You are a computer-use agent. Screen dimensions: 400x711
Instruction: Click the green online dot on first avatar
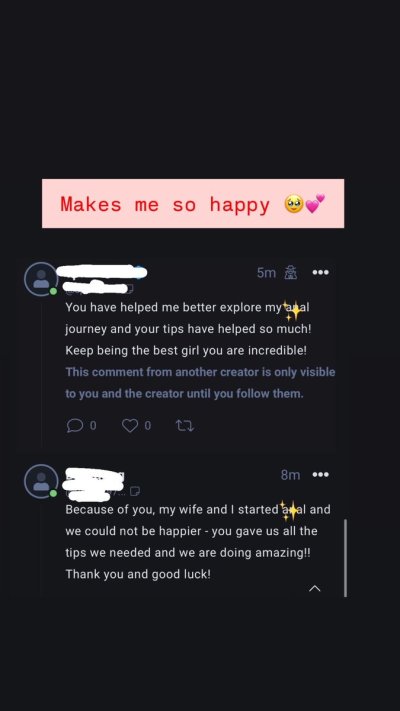coord(54,291)
